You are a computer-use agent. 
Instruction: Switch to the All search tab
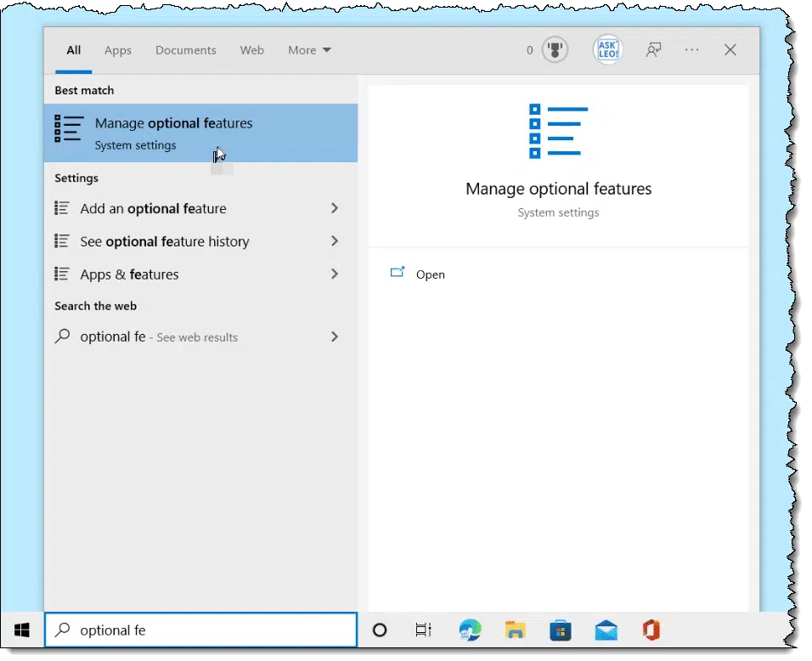[x=74, y=50]
